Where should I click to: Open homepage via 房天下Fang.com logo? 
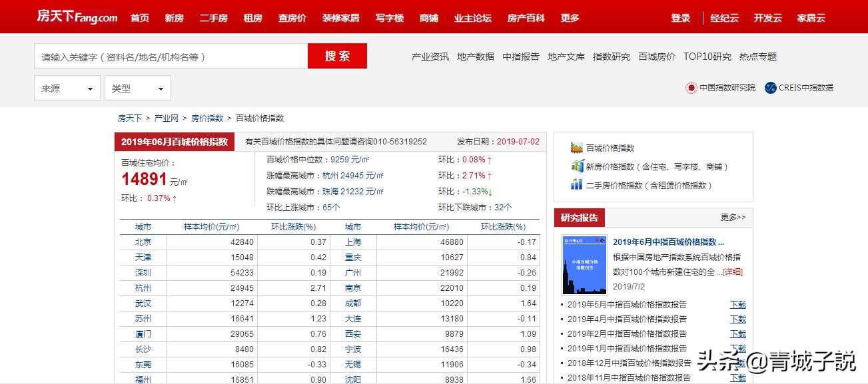[77, 17]
